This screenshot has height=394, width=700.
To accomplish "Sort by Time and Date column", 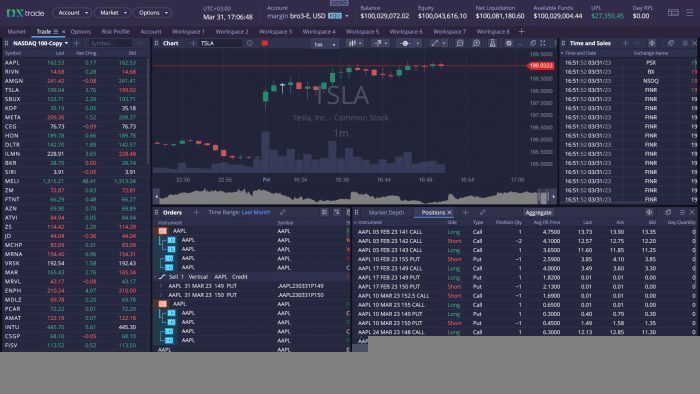I will point(580,53).
